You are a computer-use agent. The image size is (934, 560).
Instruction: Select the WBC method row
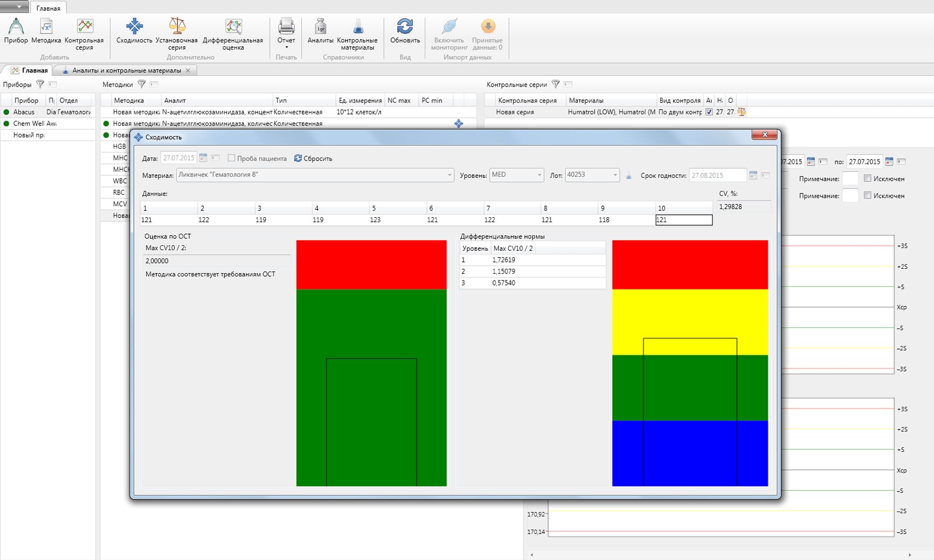tap(120, 181)
